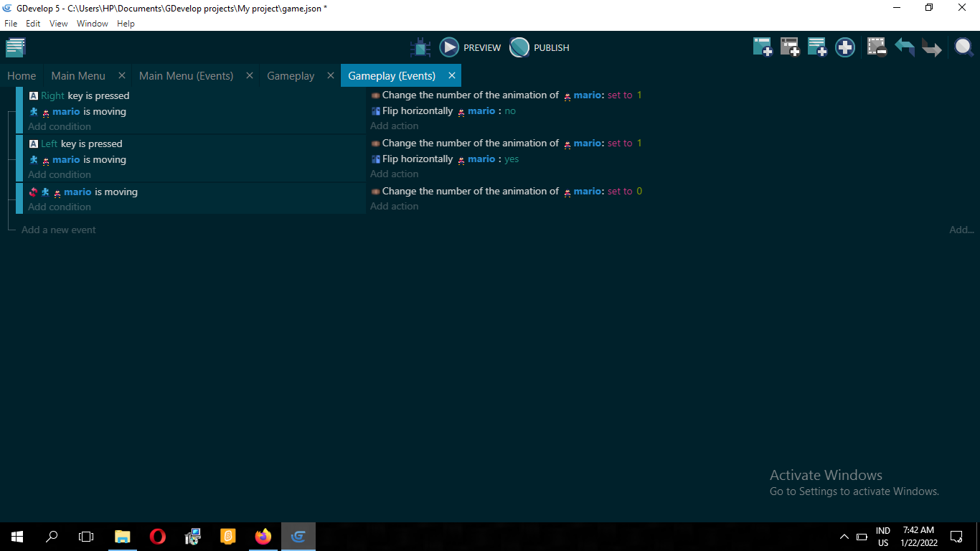Click the add comment icon
Image resolution: width=980 pixels, height=551 pixels.
[x=817, y=47]
